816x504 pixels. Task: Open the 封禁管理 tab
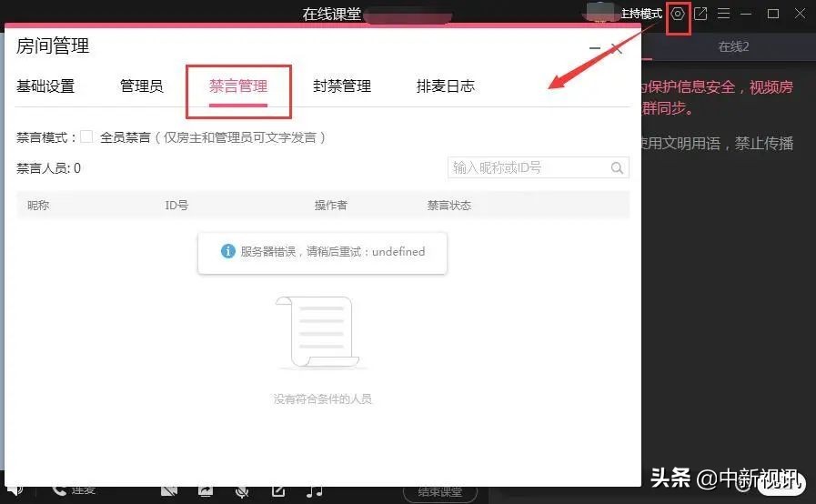(x=342, y=86)
